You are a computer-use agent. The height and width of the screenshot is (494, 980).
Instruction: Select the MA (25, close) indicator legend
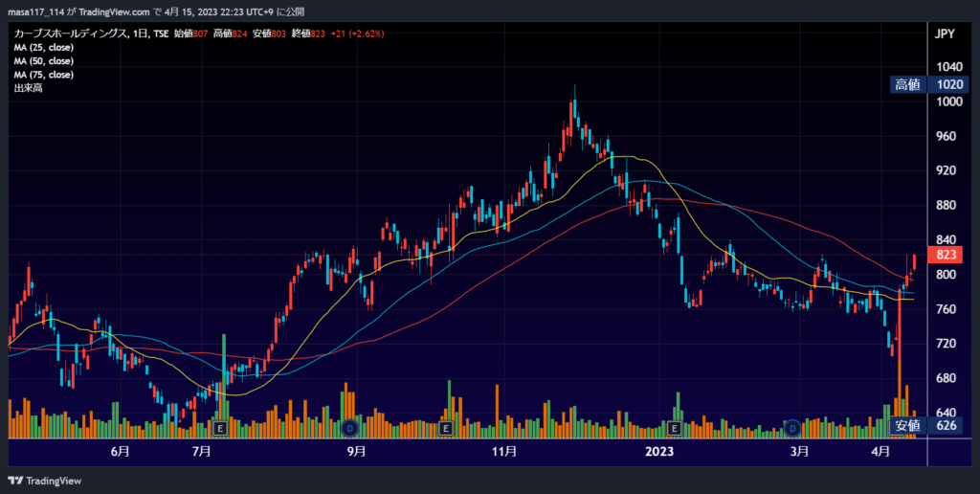[44, 48]
